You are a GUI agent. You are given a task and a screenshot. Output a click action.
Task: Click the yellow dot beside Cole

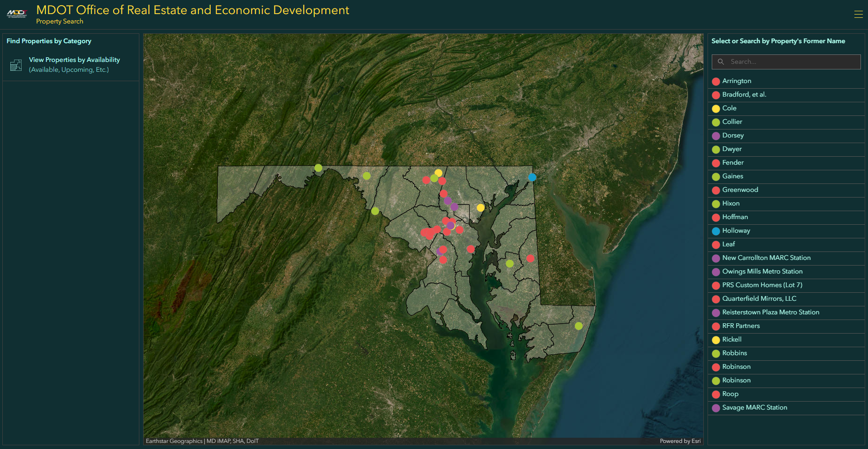716,109
